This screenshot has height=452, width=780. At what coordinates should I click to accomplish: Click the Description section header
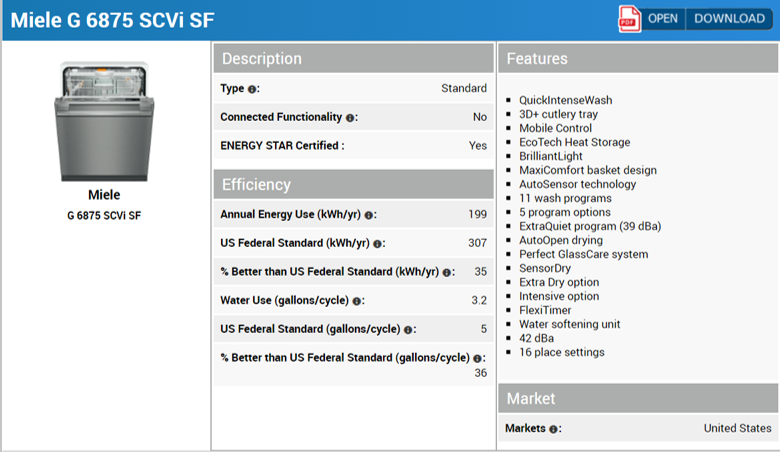(x=354, y=58)
